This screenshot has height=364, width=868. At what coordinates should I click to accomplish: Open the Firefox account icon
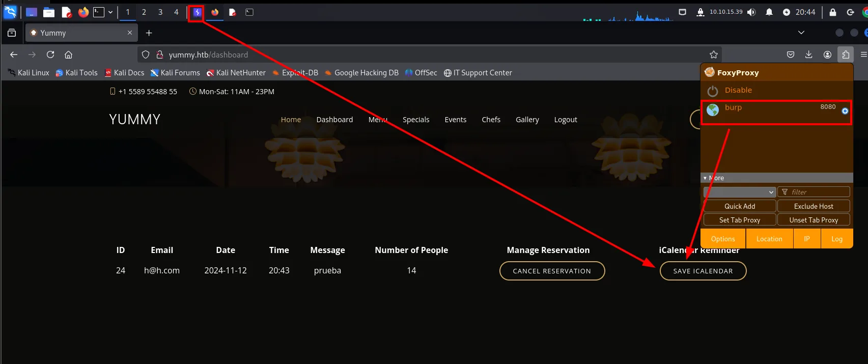click(828, 54)
